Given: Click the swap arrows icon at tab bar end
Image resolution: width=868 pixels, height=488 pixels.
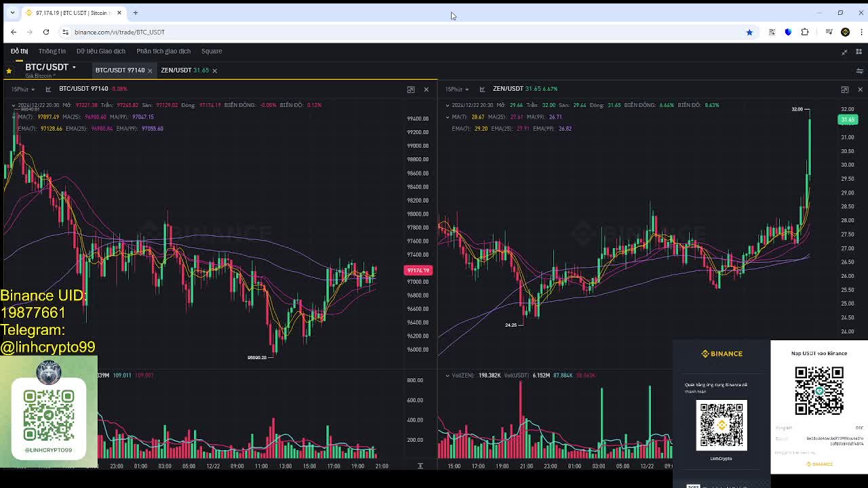Looking at the screenshot, I should tap(859, 70).
